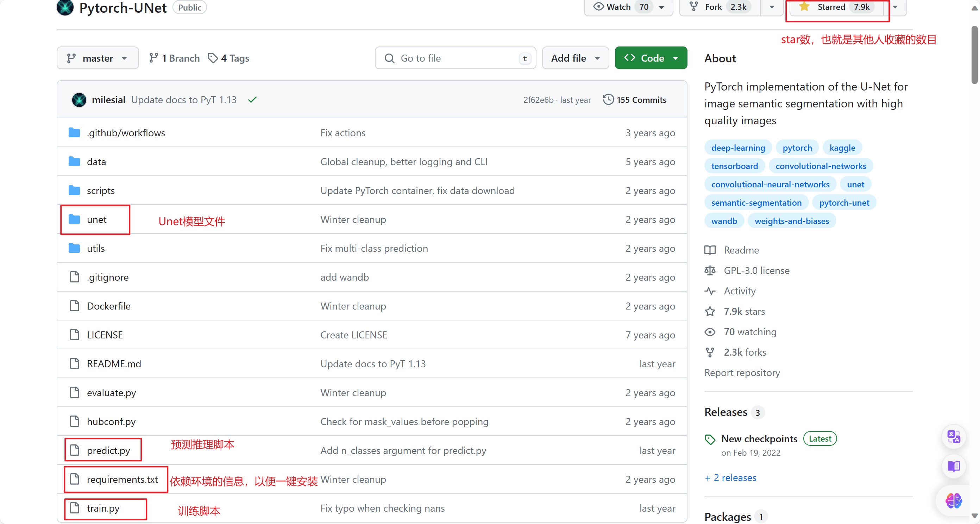Viewport: 980px width, 524px height.
Task: Click the utils folder icon
Action: (x=74, y=248)
